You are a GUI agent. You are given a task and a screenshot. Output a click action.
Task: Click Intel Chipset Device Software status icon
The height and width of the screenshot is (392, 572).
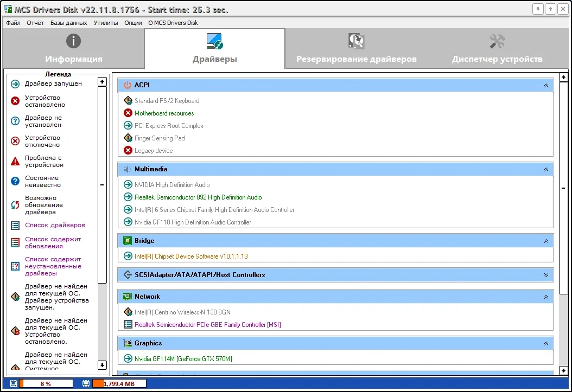[x=128, y=256]
